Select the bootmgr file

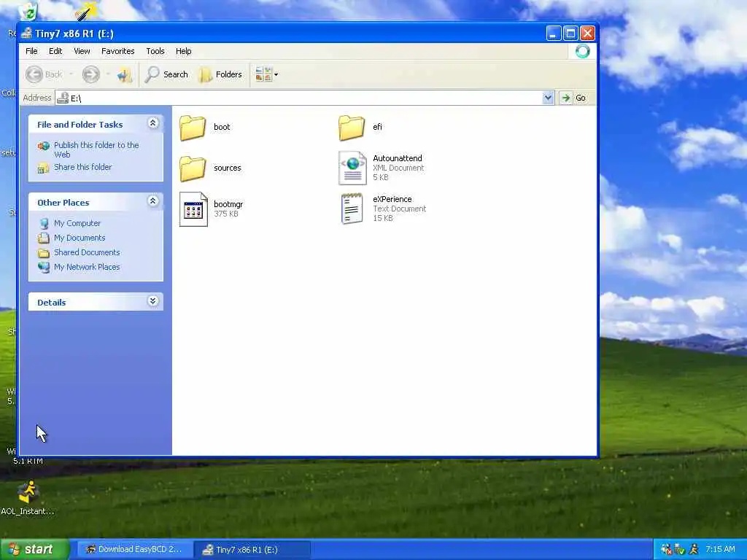(211, 209)
